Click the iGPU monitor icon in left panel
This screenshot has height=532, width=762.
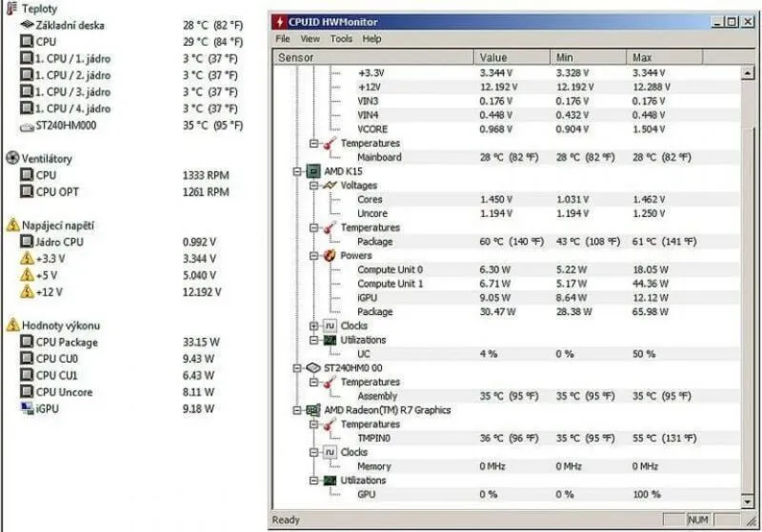pyautogui.click(x=28, y=408)
